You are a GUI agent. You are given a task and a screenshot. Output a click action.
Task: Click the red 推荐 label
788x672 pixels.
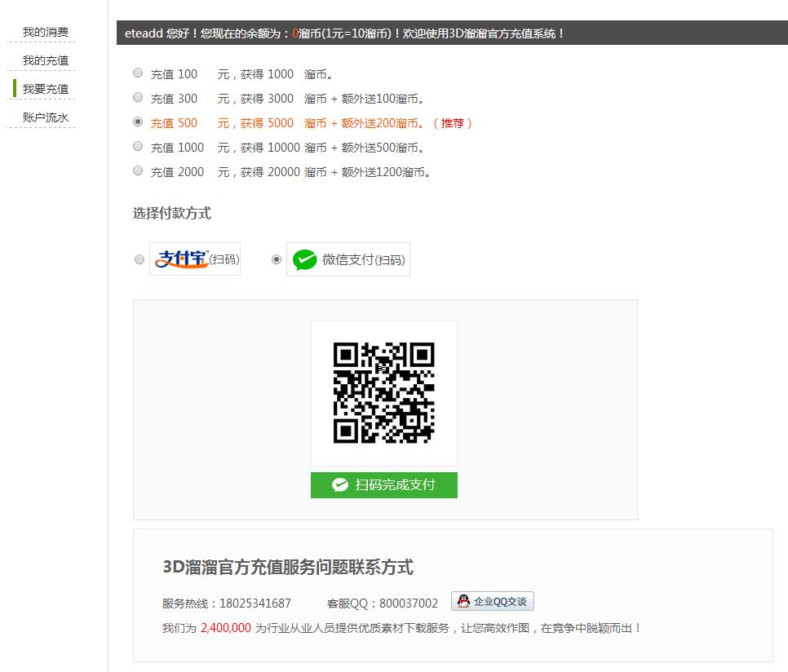pyautogui.click(x=452, y=123)
